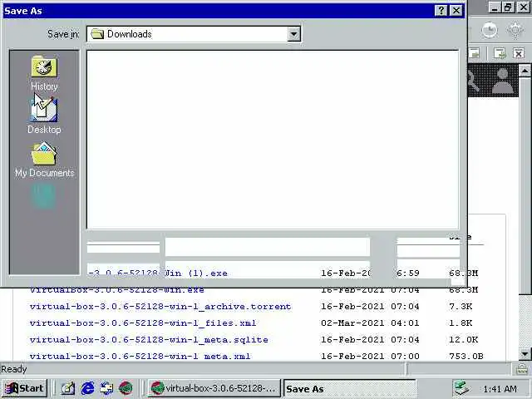The image size is (532, 399).
Task: Open the virtual-box-3.0.6-52128-win-1_meta.xml link
Action: click(x=140, y=357)
